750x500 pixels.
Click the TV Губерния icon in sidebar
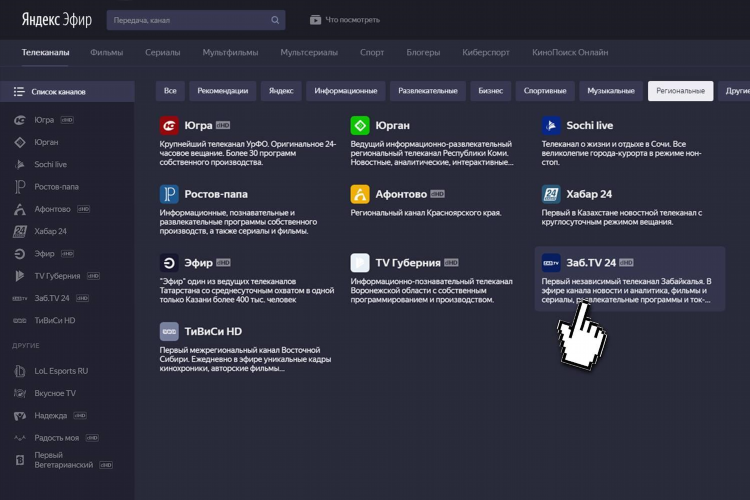[20, 276]
